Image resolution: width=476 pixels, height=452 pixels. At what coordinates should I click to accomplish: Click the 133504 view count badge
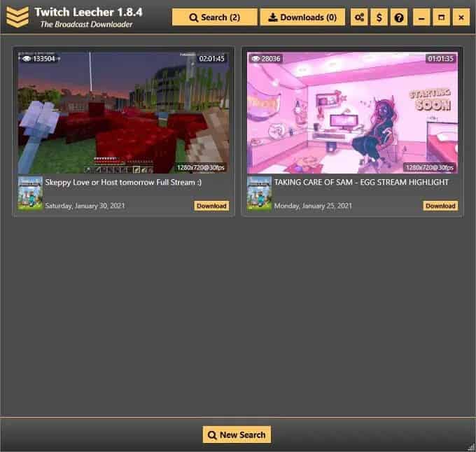[x=39, y=59]
